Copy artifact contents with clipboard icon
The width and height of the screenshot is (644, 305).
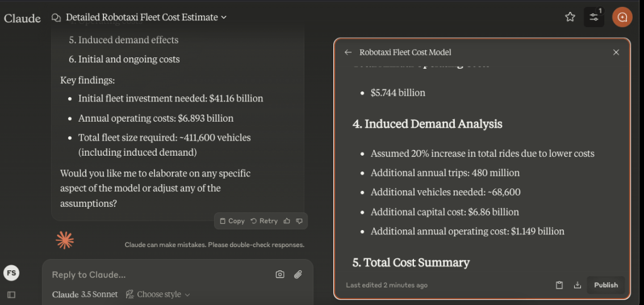[559, 285]
